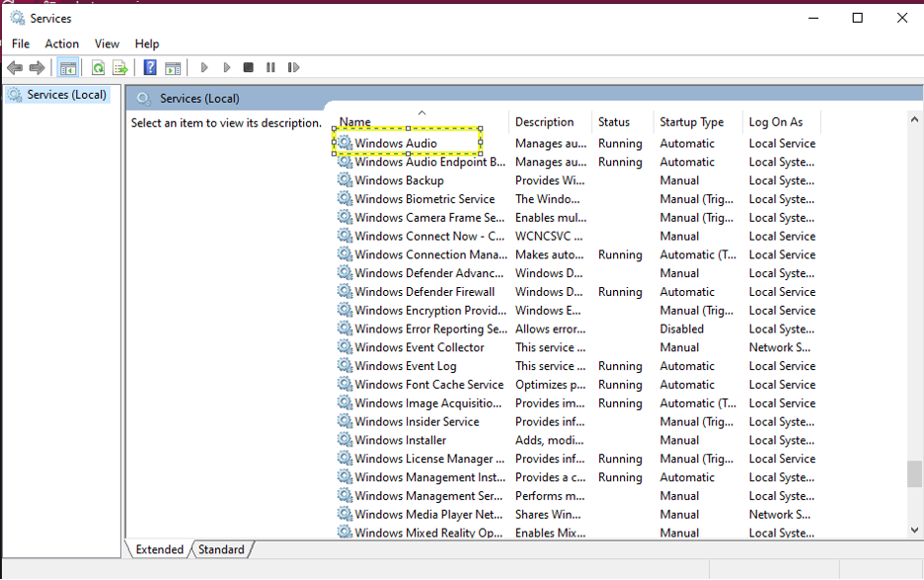This screenshot has height=580, width=924.
Task: Click the gear icon of Windows Event Collector
Action: 345,347
